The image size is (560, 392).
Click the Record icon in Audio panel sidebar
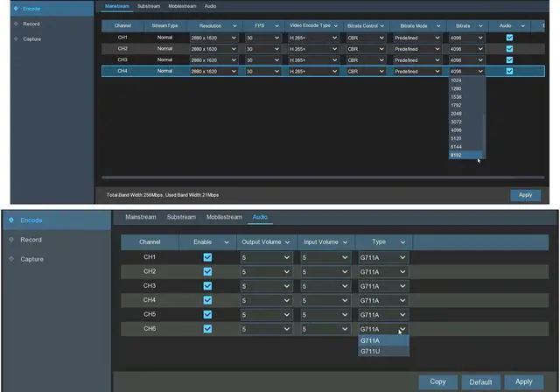11,239
